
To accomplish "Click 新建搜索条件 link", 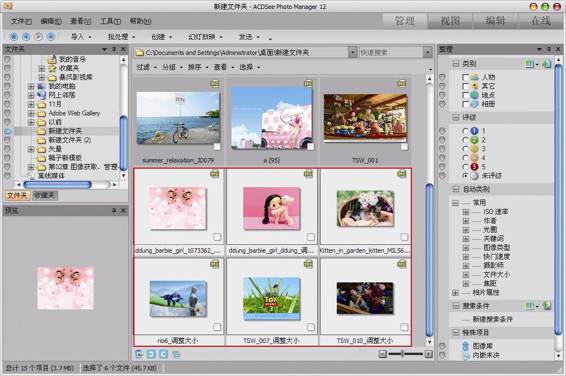I will (x=492, y=319).
